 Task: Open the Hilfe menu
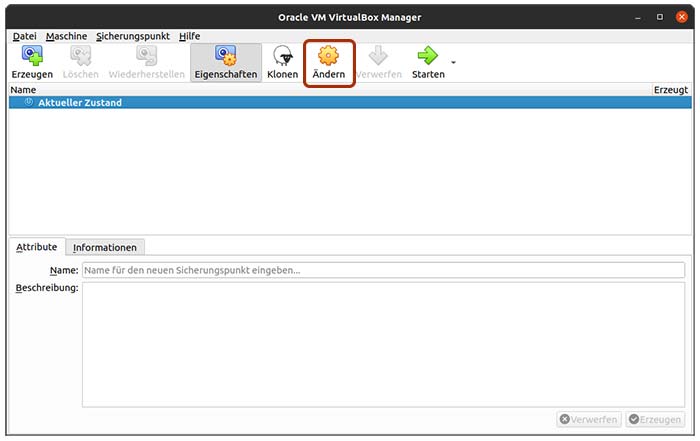pos(190,36)
